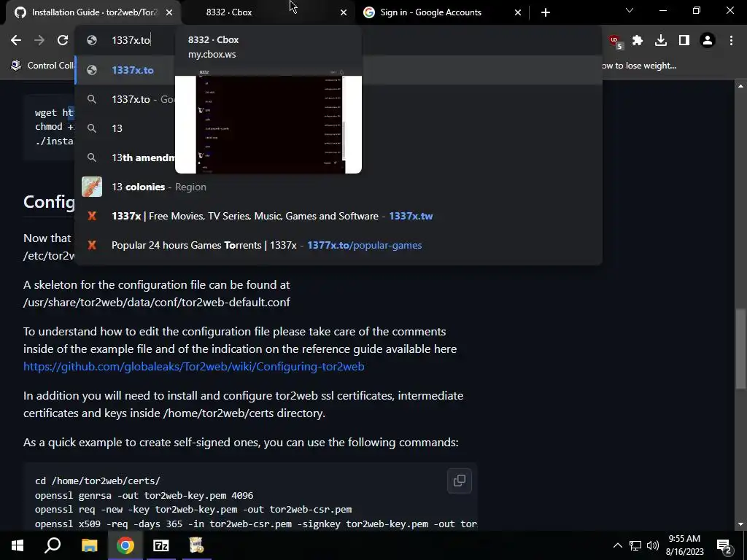The image size is (747, 560).
Task: Open the tab search chevron in title bar
Action: pyautogui.click(x=630, y=10)
